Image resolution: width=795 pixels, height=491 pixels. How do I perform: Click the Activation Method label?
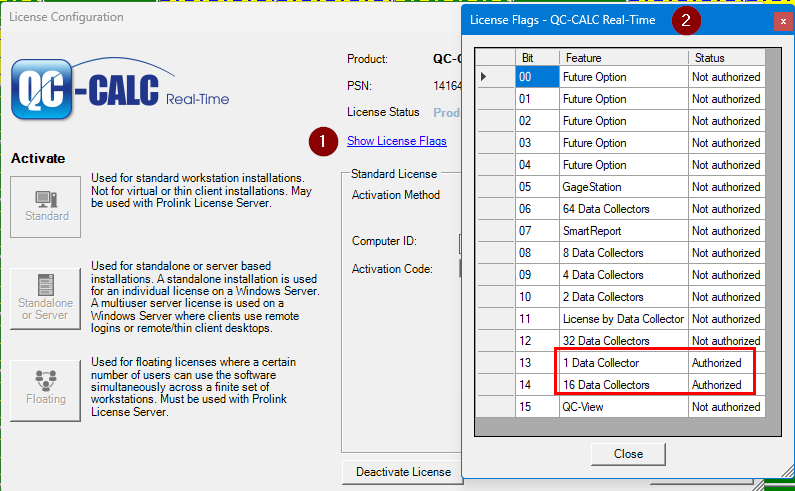coord(396,195)
